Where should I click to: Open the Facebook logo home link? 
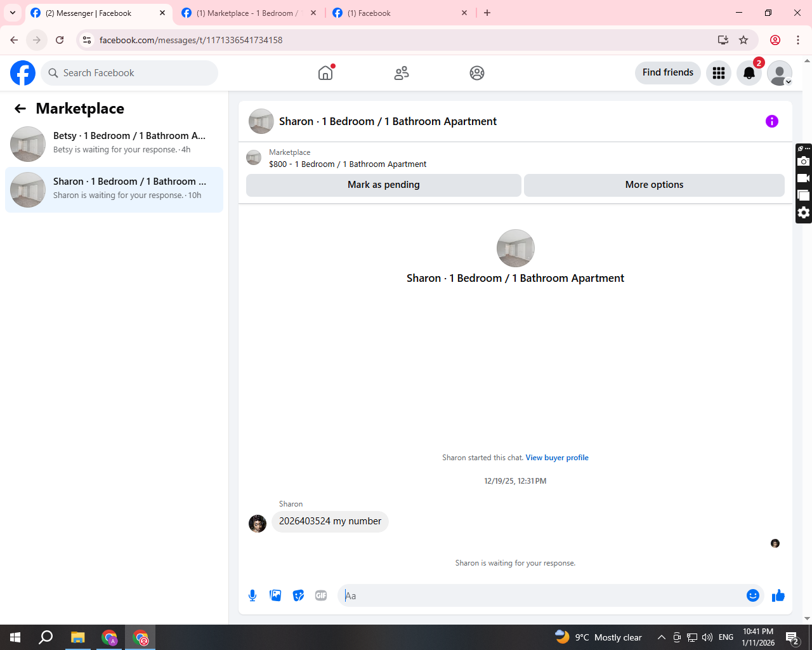tap(23, 73)
